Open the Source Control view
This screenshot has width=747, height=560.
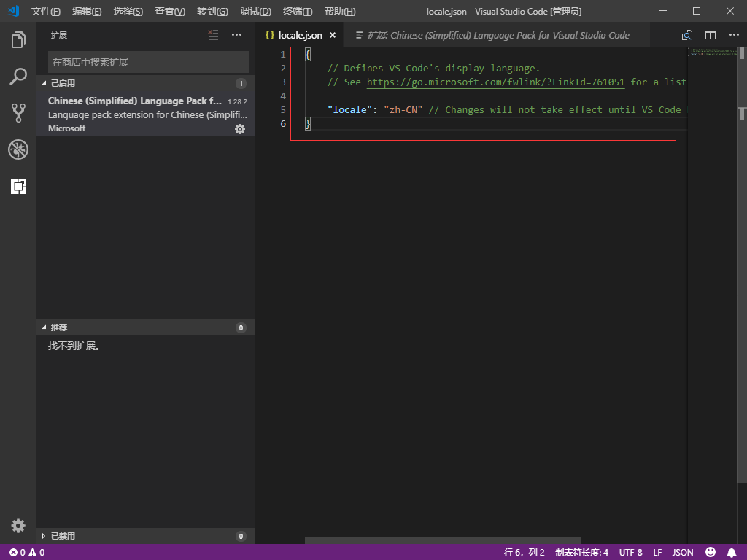(18, 113)
